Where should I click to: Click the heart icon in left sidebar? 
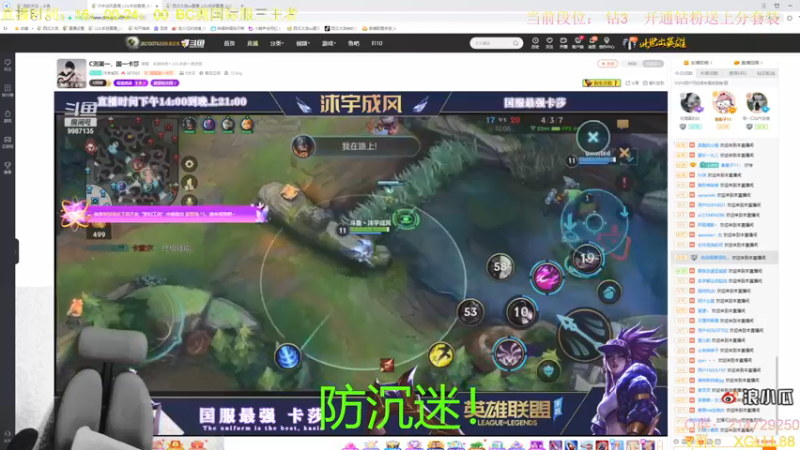coord(8,65)
